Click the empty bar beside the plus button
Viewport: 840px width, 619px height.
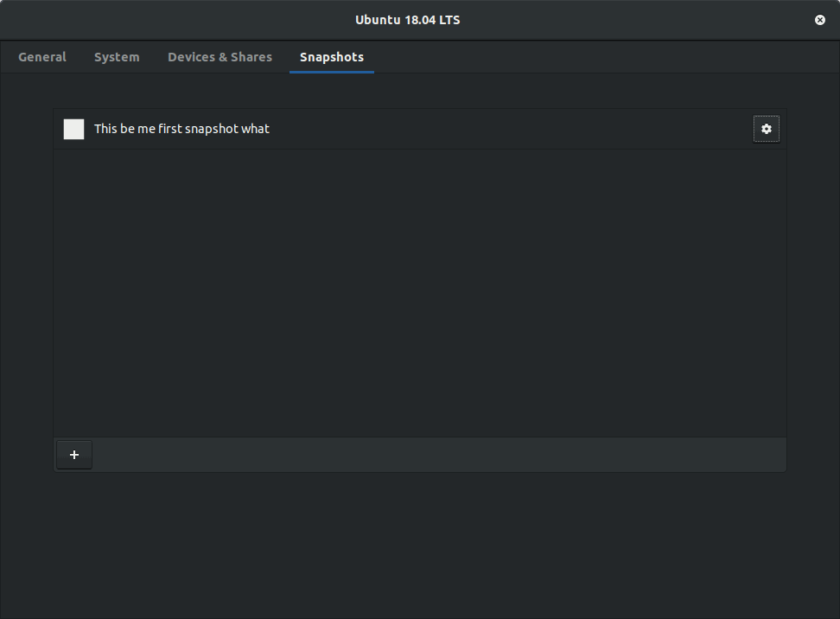click(x=432, y=455)
